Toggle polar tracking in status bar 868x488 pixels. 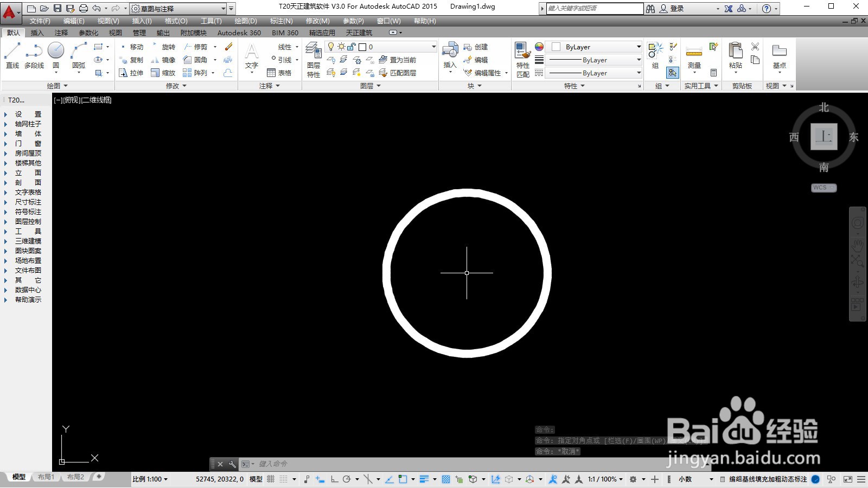(x=347, y=479)
